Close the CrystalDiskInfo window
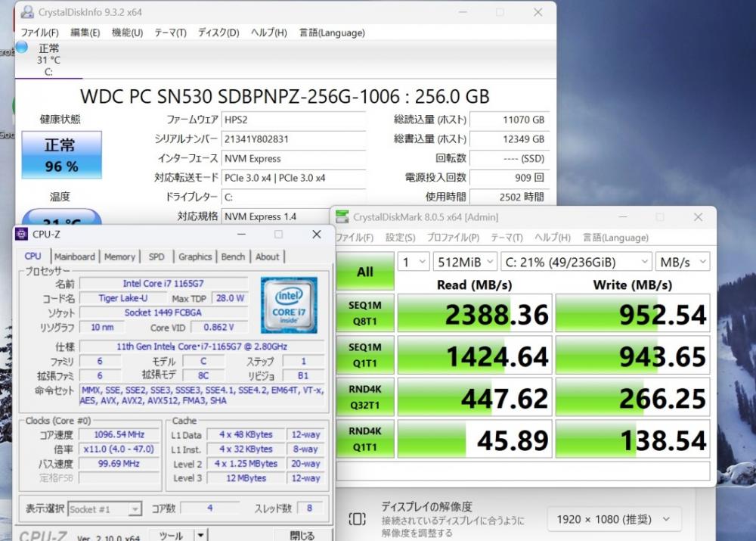Screen dimensions: 756x541 tap(538, 12)
